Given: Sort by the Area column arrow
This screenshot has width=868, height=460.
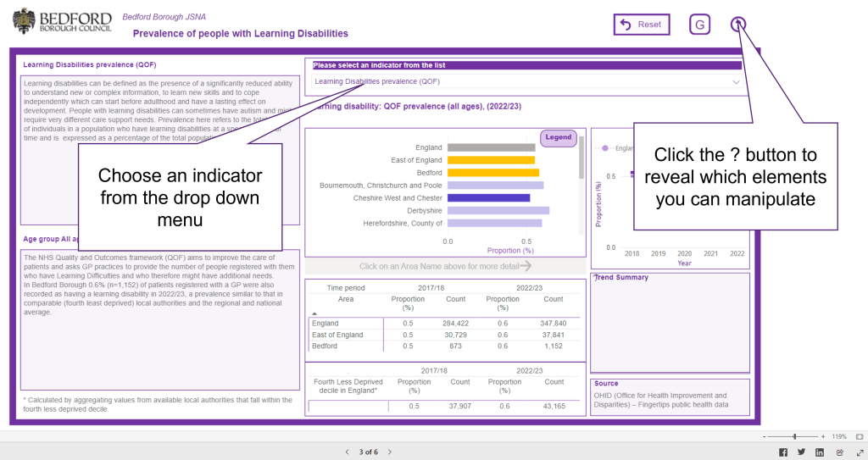Looking at the screenshot, I should pyautogui.click(x=314, y=313).
